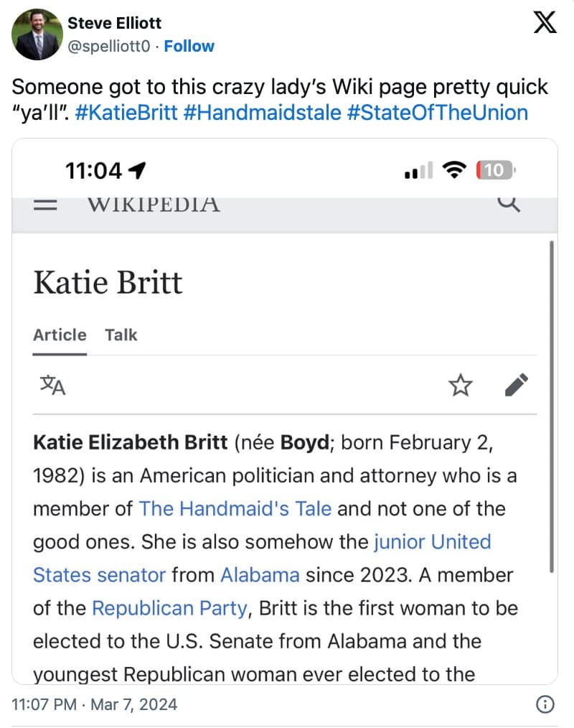The width and height of the screenshot is (574, 728).
Task: Open Steve Elliott's profile avatar
Action: coord(37,34)
